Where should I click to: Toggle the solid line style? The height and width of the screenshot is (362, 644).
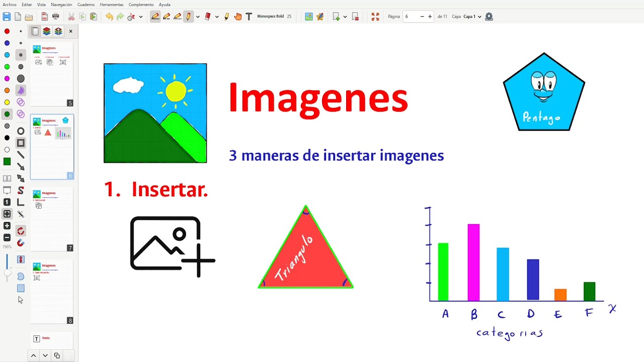click(x=155, y=17)
